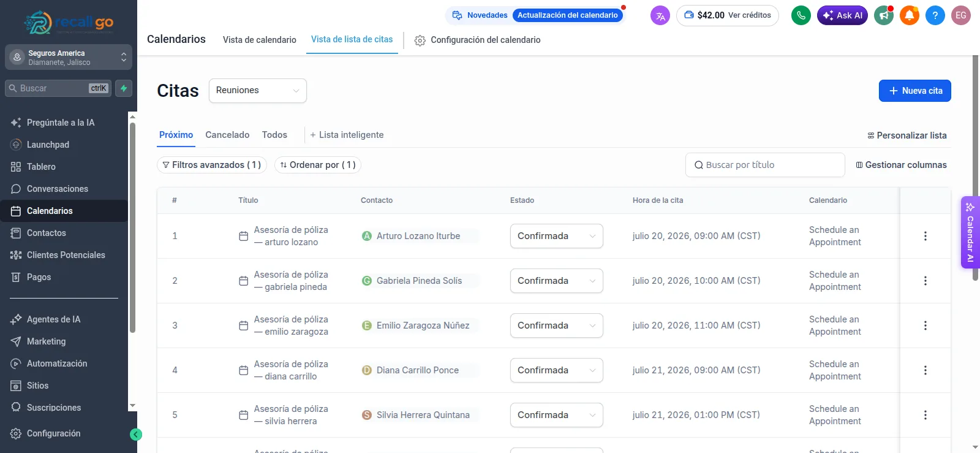
Task: Click Ver créditos link
Action: 750,15
